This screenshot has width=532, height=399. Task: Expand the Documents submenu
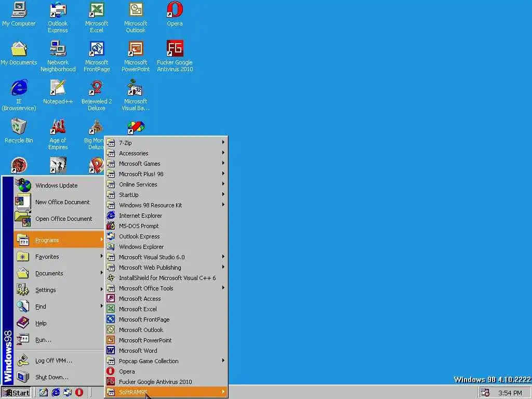[59, 273]
